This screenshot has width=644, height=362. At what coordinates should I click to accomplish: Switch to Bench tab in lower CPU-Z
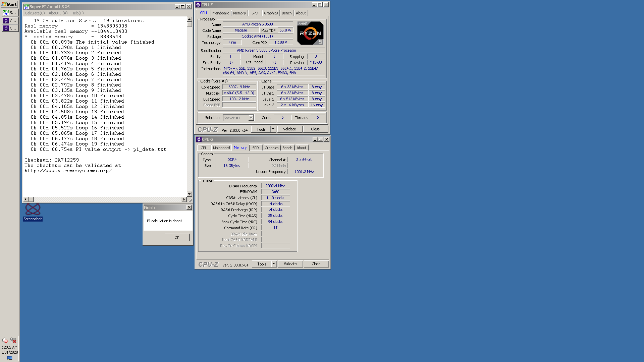(x=287, y=148)
